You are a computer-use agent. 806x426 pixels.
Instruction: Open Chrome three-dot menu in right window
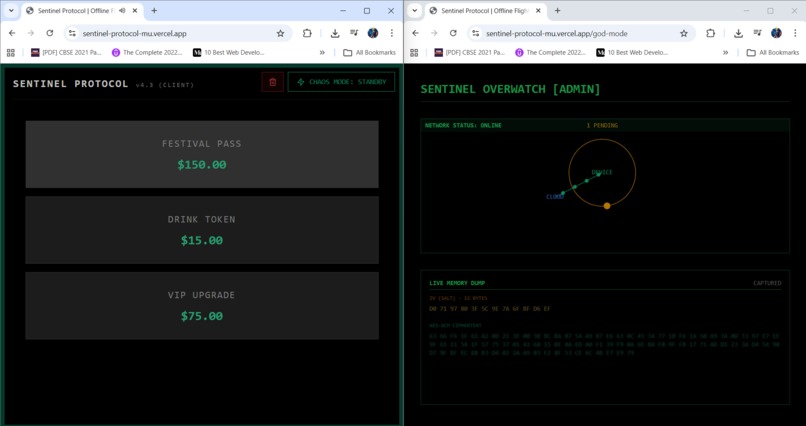[x=795, y=33]
